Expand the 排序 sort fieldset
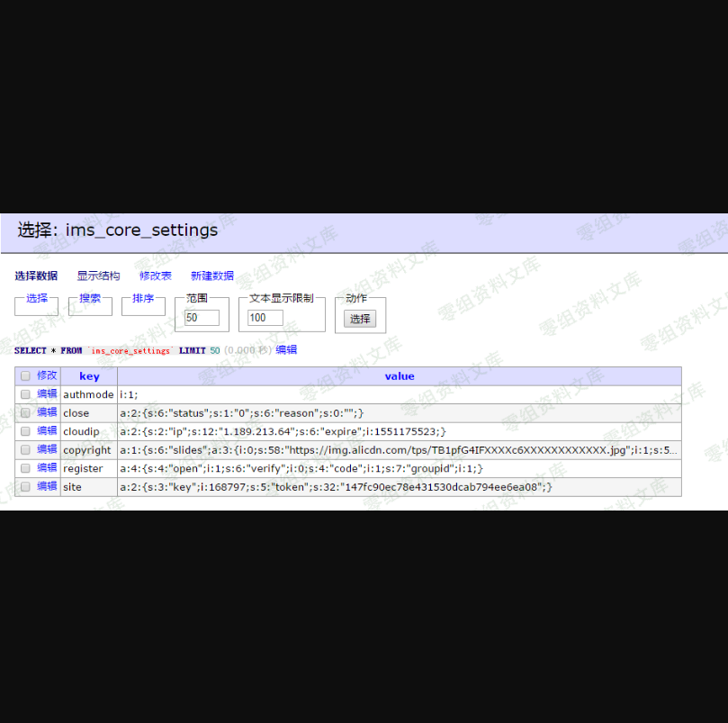728x723 pixels. 143,299
